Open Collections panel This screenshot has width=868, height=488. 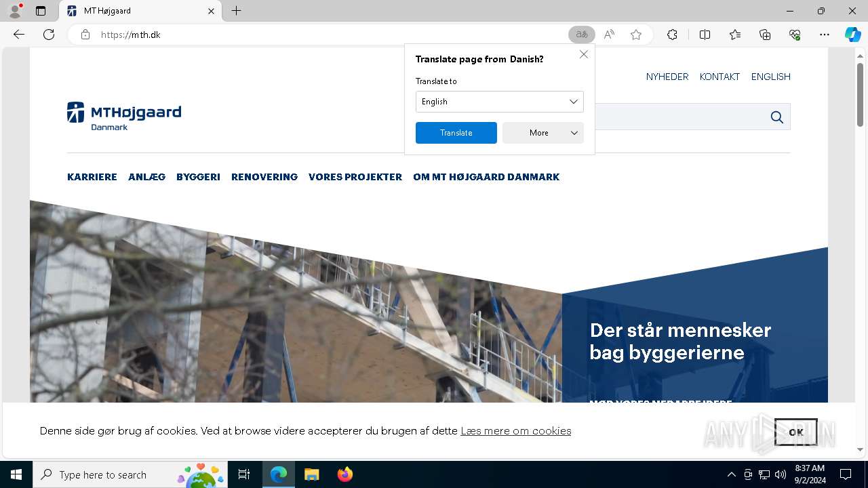(x=765, y=35)
